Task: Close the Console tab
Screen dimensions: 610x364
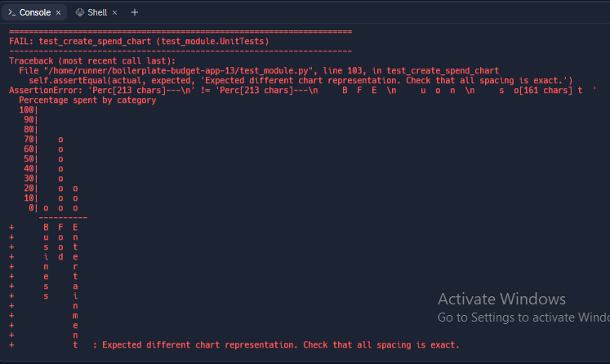Action: pyautogui.click(x=59, y=12)
